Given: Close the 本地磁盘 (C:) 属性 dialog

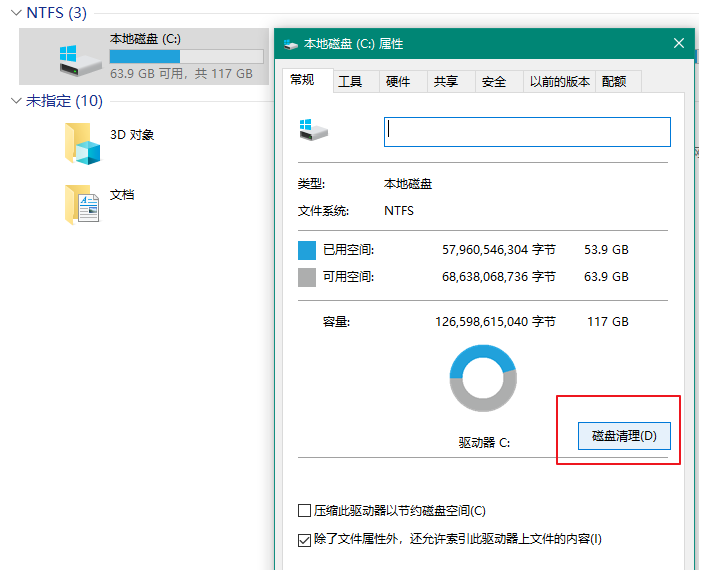Looking at the screenshot, I should [679, 44].
